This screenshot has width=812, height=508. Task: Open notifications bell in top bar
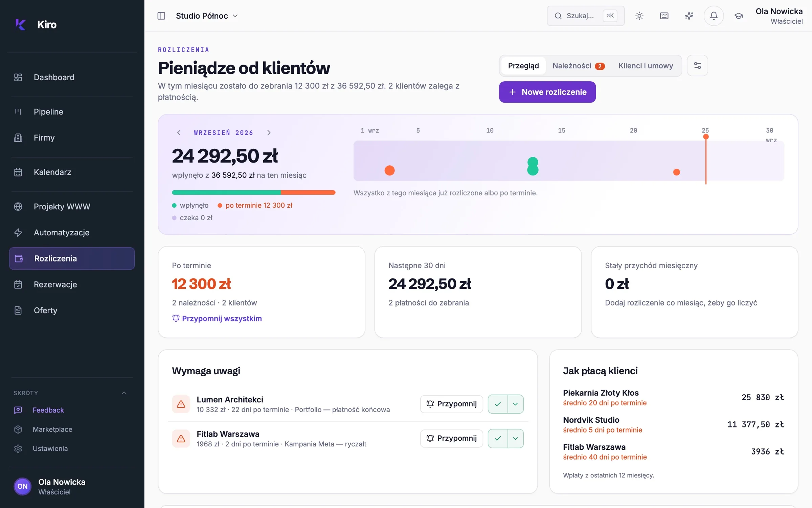click(714, 16)
